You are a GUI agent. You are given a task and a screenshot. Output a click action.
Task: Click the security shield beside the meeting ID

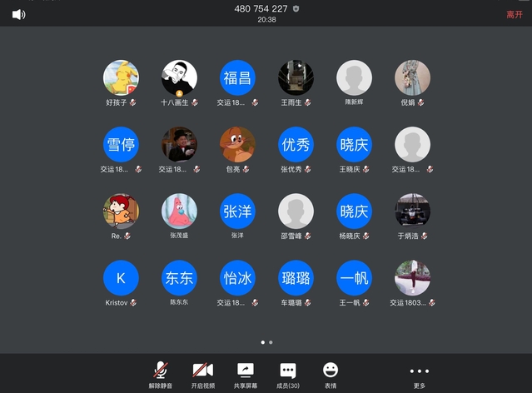pos(296,9)
